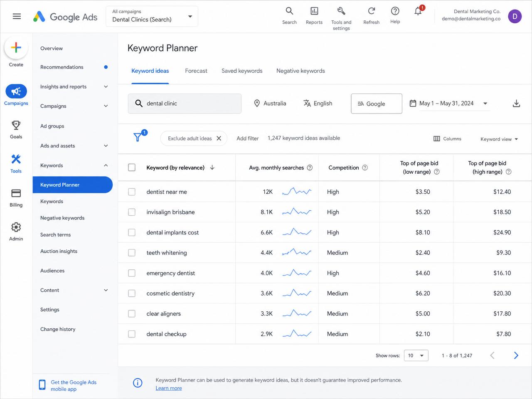The height and width of the screenshot is (399, 532).
Task: Open the filter funnel icon
Action: coord(138,137)
